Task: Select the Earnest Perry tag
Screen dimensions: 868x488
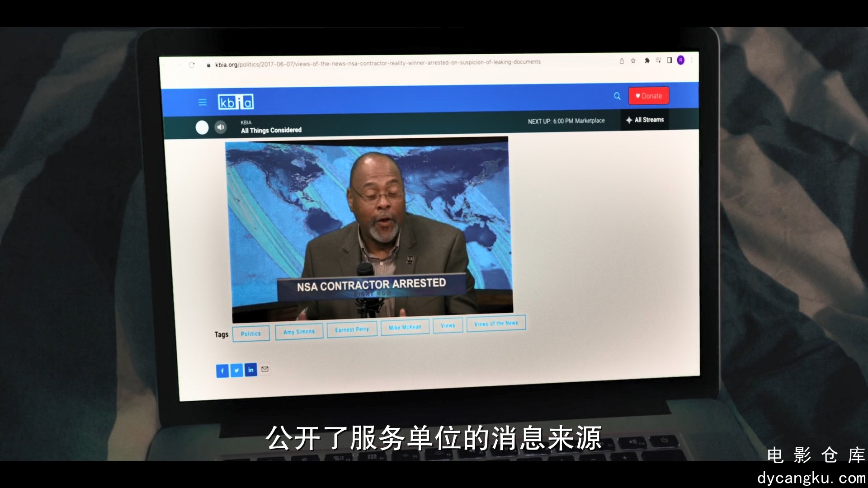Action: [x=352, y=329]
